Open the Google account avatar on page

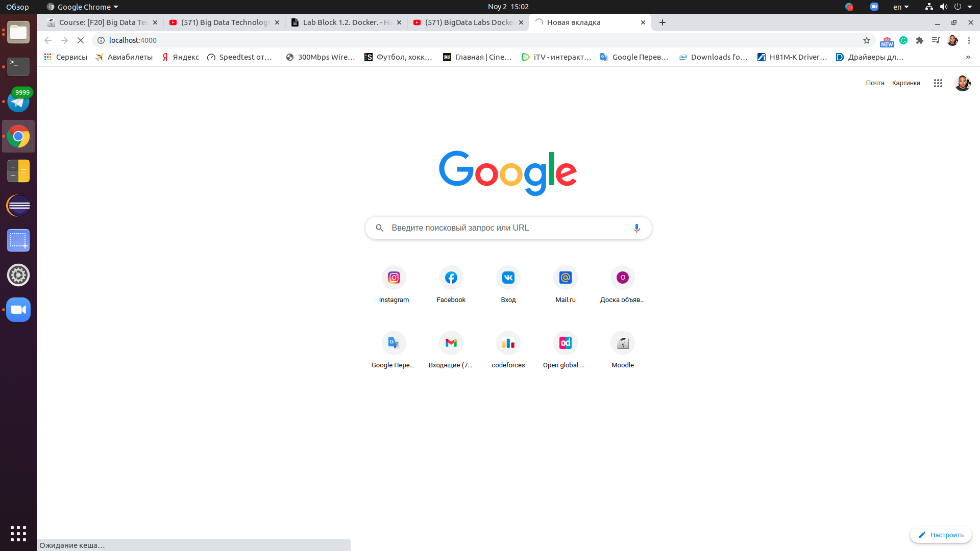[x=962, y=83]
